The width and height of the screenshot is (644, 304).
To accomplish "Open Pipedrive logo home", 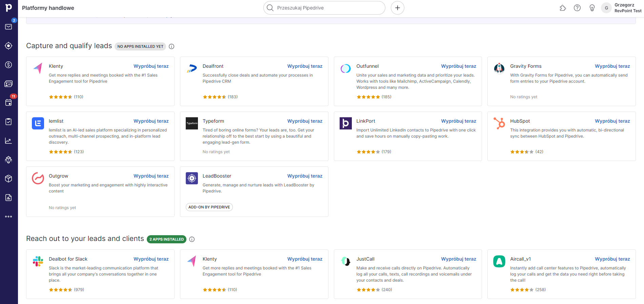I will [x=9, y=7].
